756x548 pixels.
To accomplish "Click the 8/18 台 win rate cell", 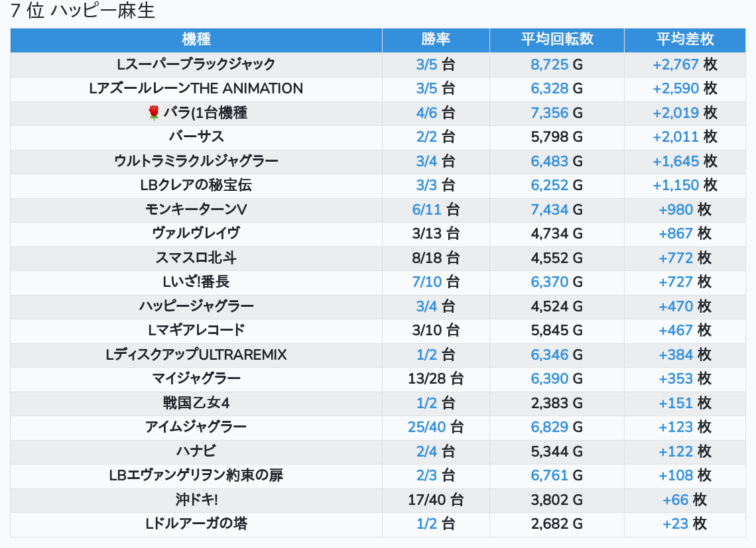I will 436,258.
